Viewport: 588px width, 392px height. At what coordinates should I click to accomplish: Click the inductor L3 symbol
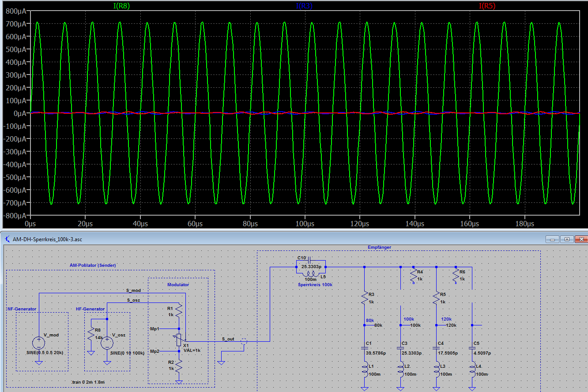pyautogui.click(x=437, y=370)
